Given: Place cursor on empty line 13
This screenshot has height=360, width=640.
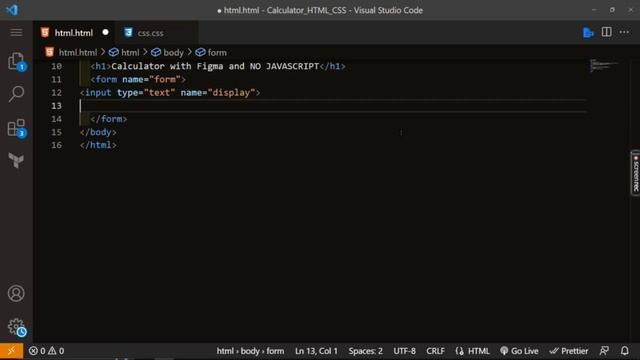Looking at the screenshot, I should point(333,106).
